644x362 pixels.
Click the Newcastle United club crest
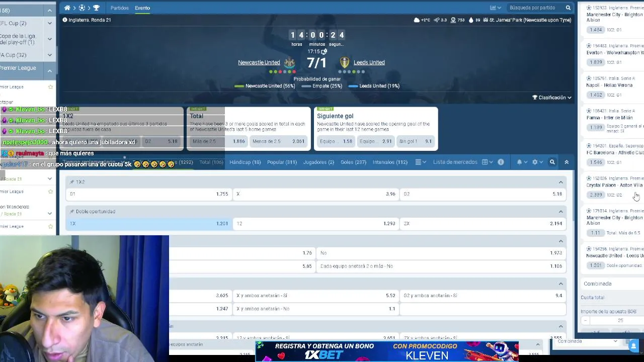[x=289, y=62]
